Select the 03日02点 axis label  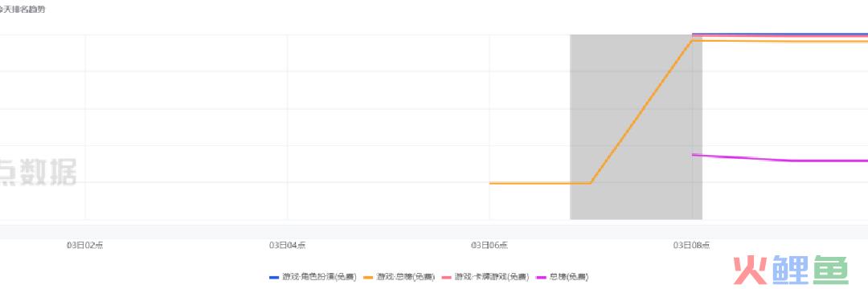click(x=84, y=246)
